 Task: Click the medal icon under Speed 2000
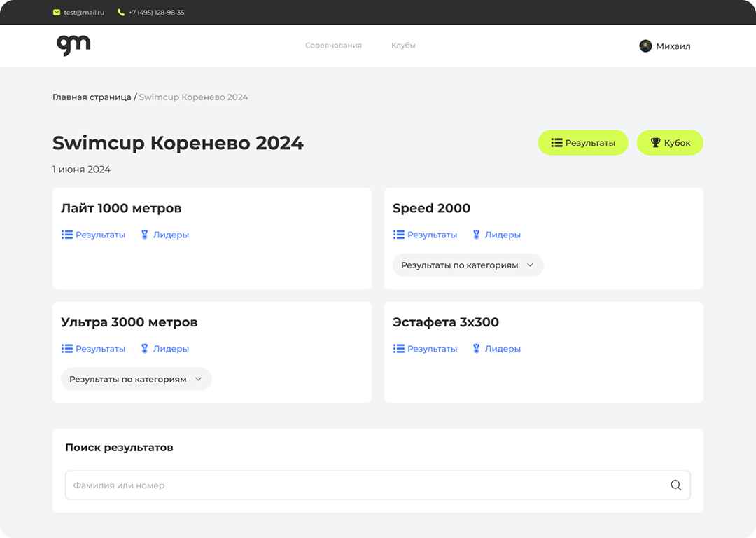[x=476, y=235]
